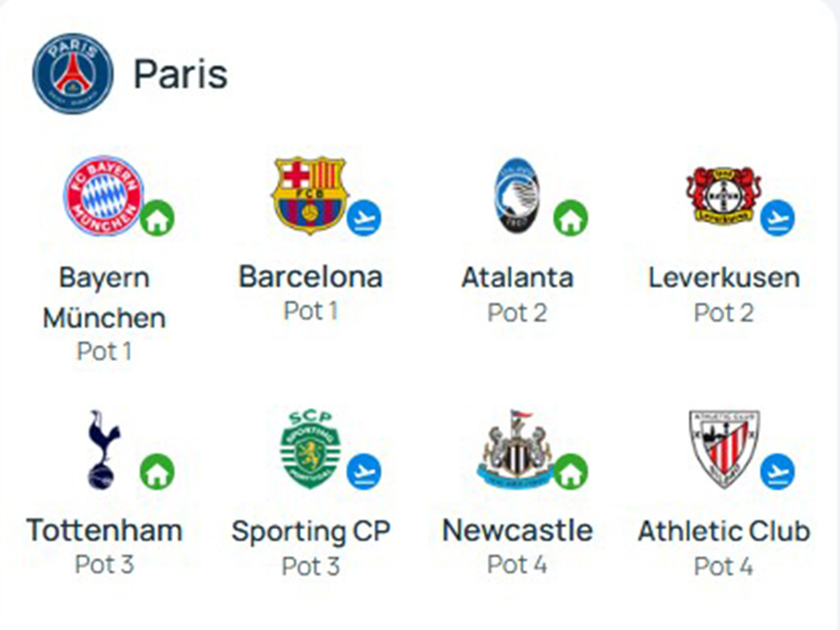The image size is (840, 630).
Task: Select the Newcastle team name text
Action: point(518,531)
